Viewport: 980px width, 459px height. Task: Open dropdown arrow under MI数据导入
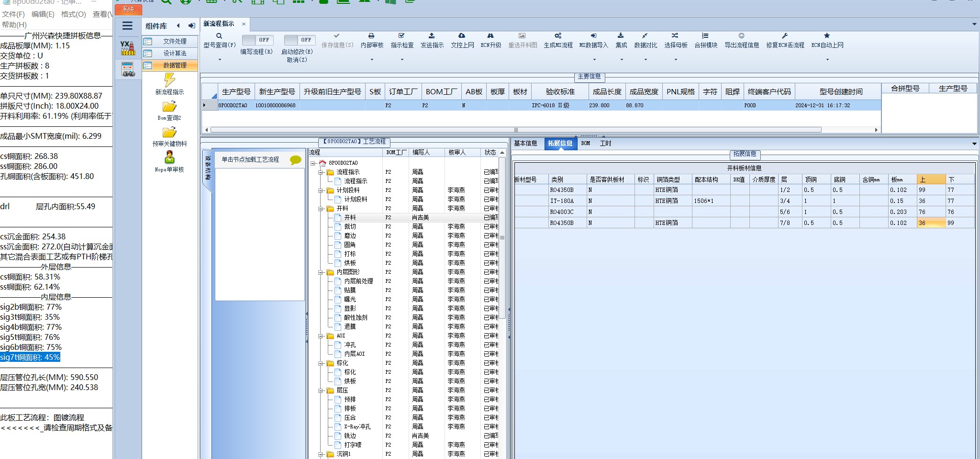tap(594, 60)
